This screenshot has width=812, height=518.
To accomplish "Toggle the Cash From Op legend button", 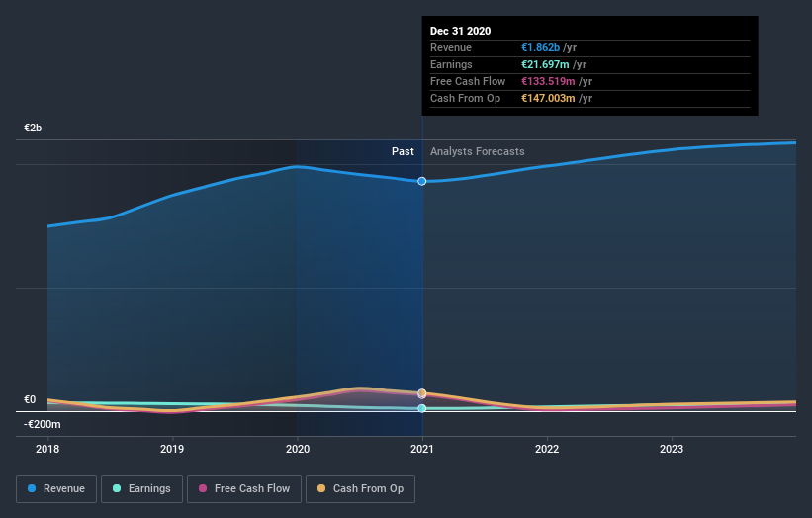I will pyautogui.click(x=360, y=489).
